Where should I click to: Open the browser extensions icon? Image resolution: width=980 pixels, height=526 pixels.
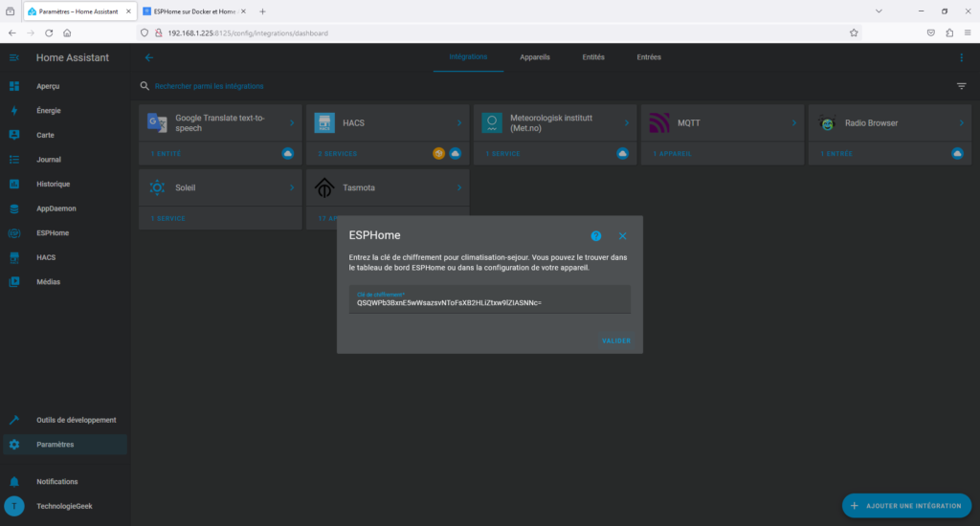949,33
